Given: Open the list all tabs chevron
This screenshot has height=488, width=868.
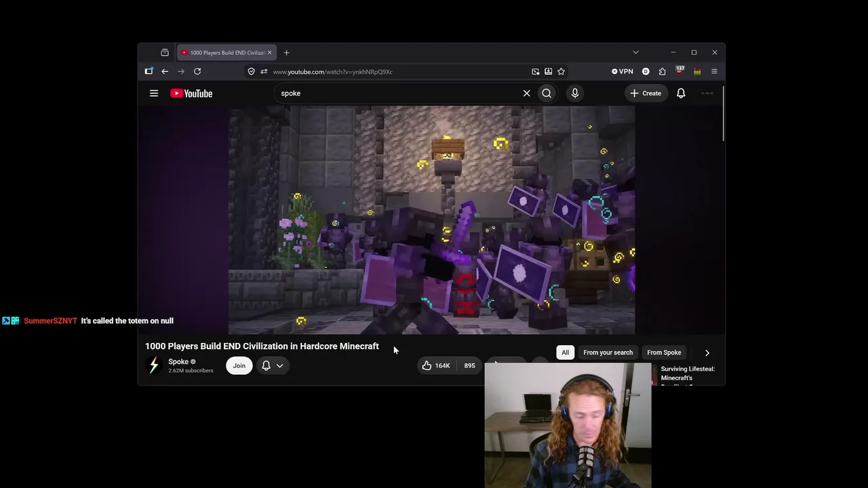Looking at the screenshot, I should pyautogui.click(x=635, y=52).
